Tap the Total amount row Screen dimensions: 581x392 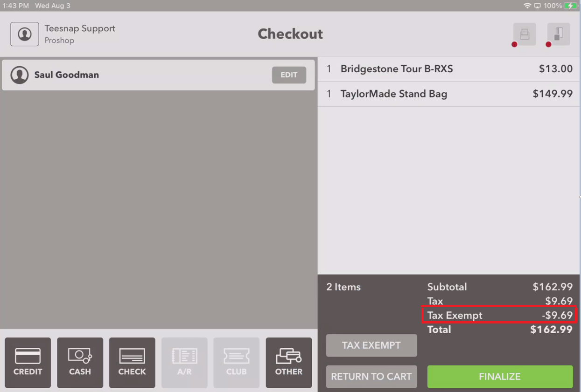point(500,330)
